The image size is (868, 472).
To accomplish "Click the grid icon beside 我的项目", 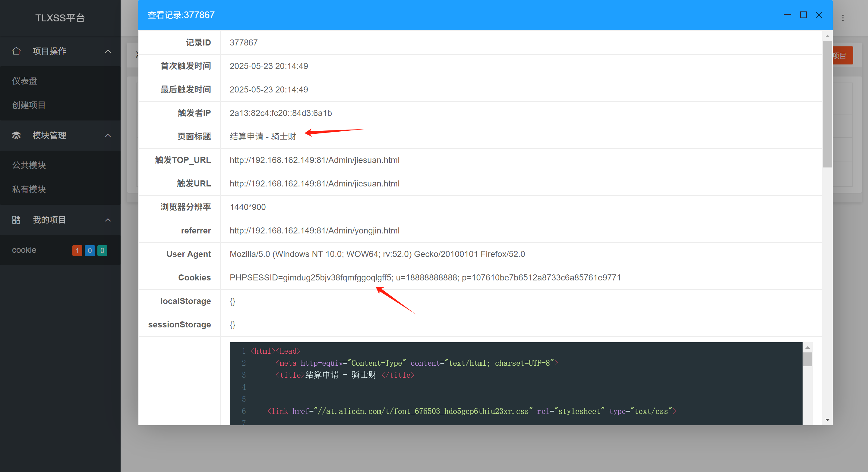I will point(16,220).
